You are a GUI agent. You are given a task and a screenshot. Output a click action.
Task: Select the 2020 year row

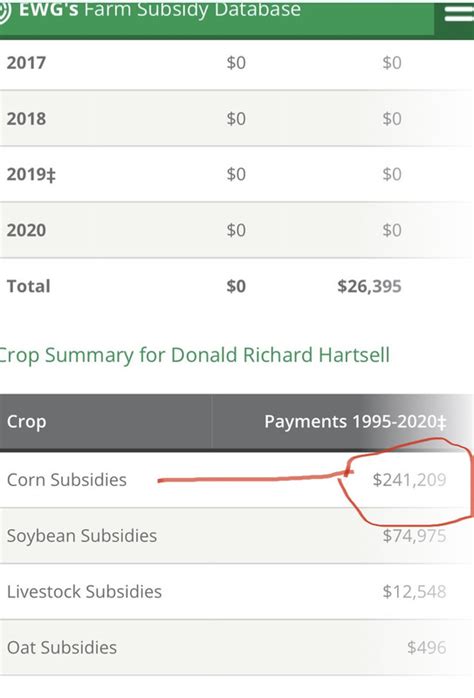pyautogui.click(x=237, y=230)
